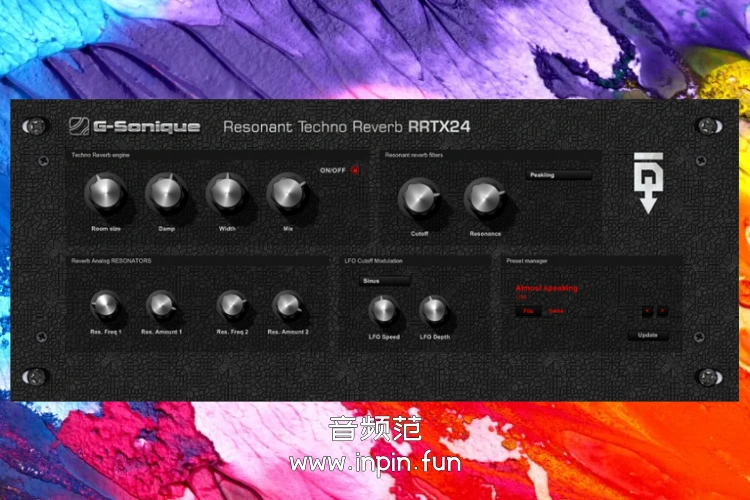Click the Res. Freq 1 knob

pyautogui.click(x=105, y=306)
